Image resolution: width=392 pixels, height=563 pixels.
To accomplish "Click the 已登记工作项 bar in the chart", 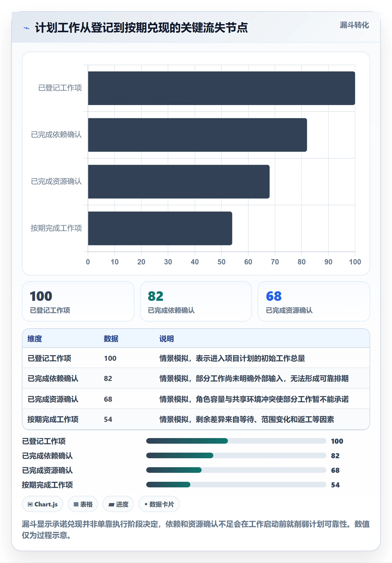I will point(221,88).
